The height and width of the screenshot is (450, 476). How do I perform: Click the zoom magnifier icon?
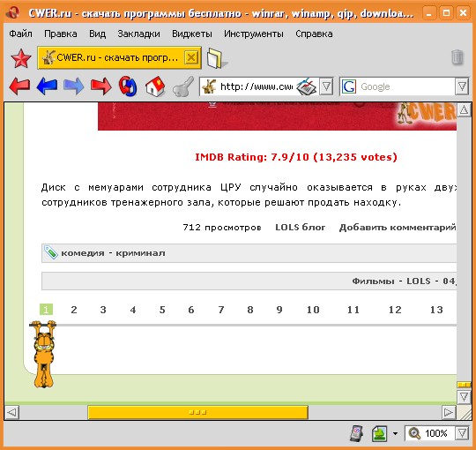point(414,433)
